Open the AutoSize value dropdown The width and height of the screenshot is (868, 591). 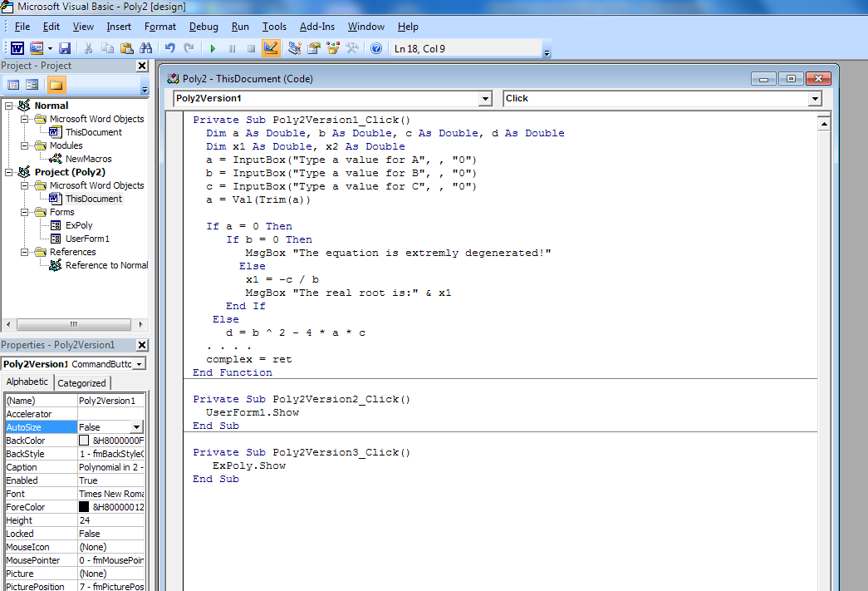tap(136, 427)
